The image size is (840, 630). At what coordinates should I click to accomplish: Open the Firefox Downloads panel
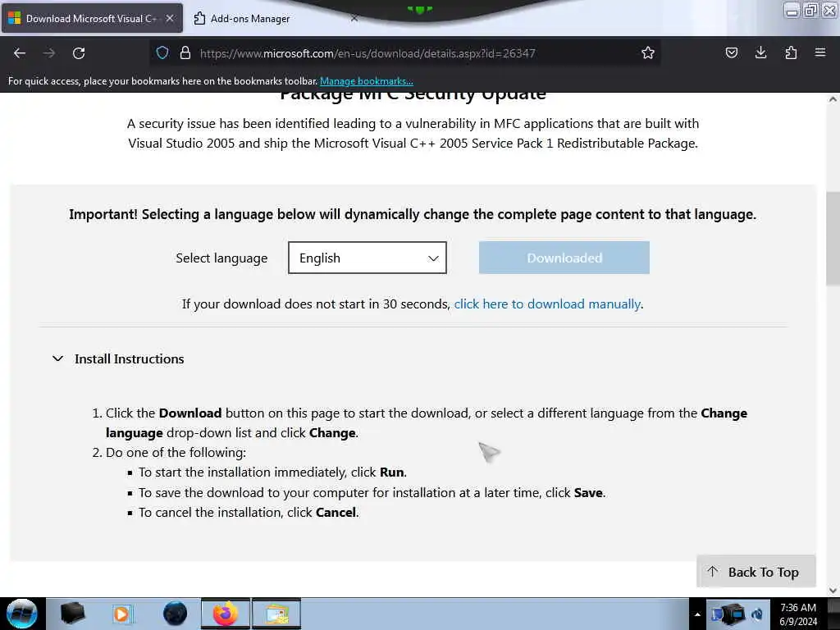(760, 52)
